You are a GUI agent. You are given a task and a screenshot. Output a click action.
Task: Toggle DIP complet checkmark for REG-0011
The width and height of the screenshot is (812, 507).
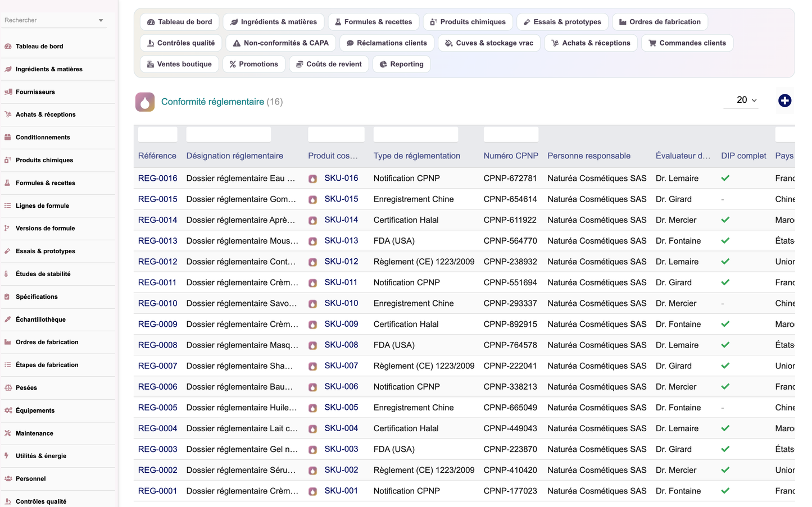click(725, 282)
